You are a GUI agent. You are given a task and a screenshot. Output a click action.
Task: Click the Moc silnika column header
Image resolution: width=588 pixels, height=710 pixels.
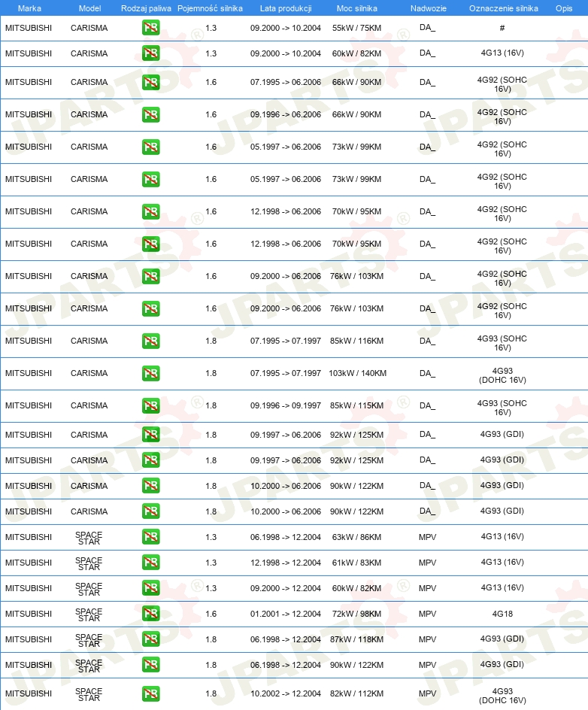[356, 8]
